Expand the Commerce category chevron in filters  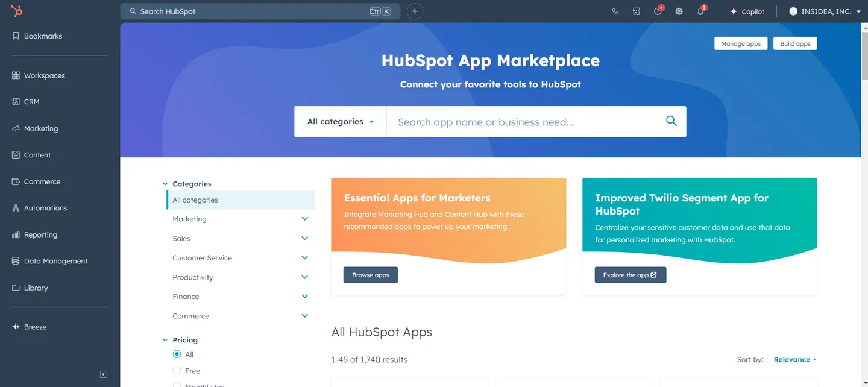[304, 316]
